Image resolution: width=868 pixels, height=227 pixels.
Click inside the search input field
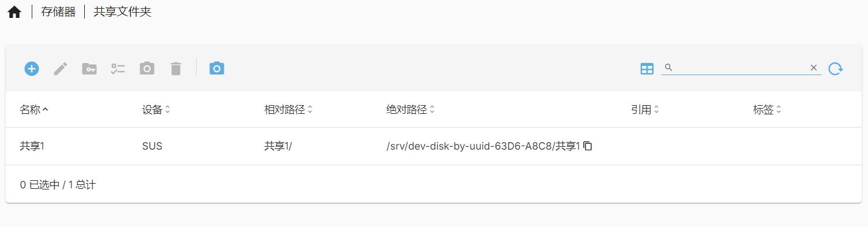click(741, 68)
